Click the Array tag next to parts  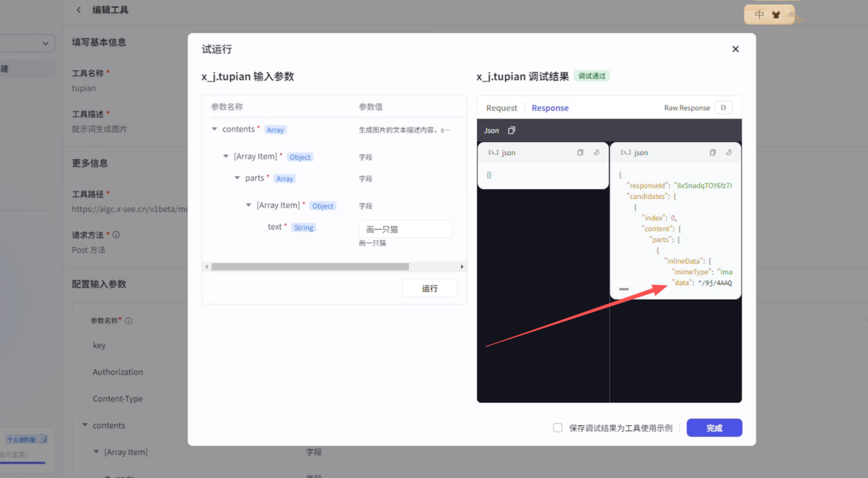point(285,178)
